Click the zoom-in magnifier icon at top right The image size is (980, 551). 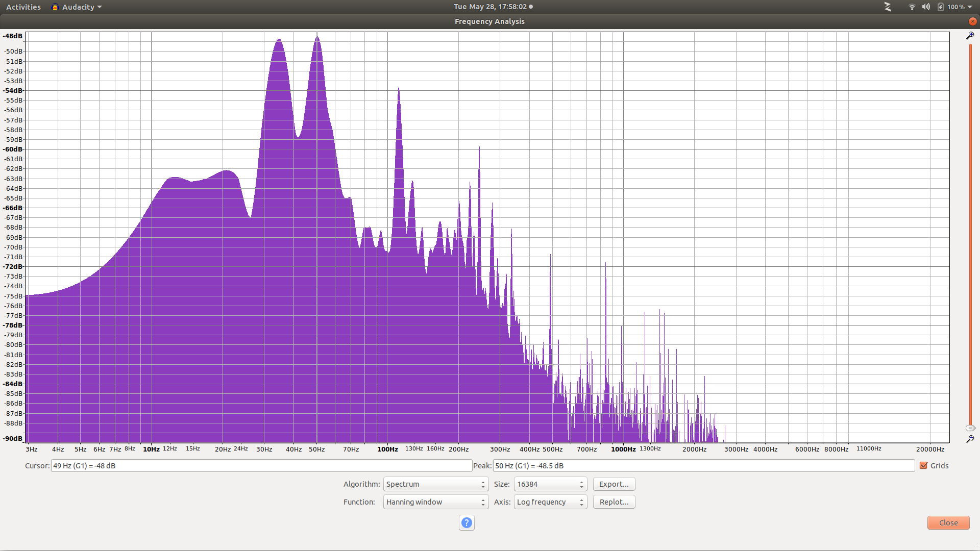(x=970, y=36)
